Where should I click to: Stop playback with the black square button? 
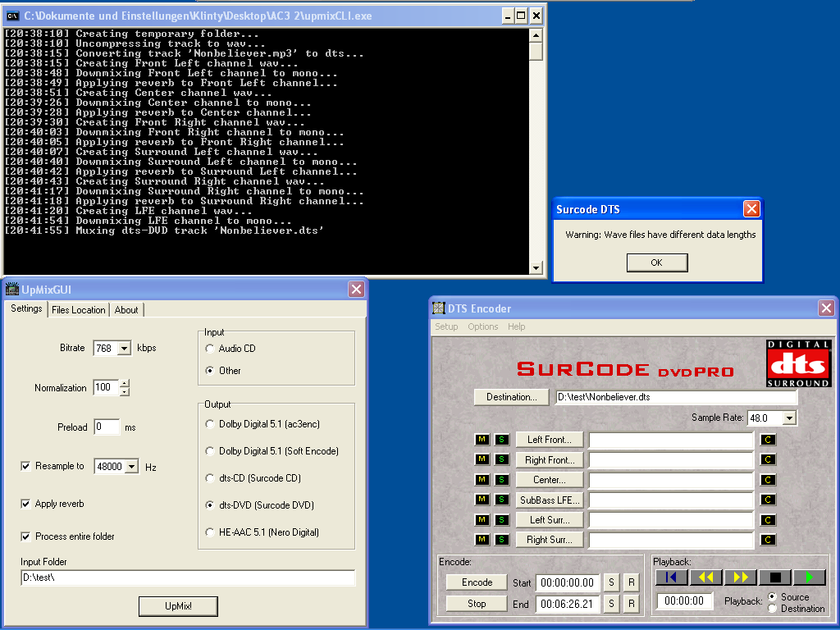point(774,577)
